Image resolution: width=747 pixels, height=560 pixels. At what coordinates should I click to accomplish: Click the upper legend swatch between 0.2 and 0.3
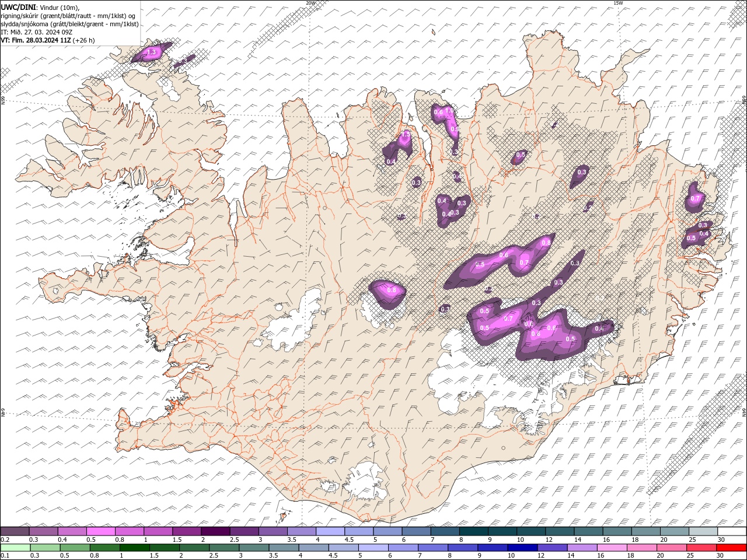tap(15, 531)
